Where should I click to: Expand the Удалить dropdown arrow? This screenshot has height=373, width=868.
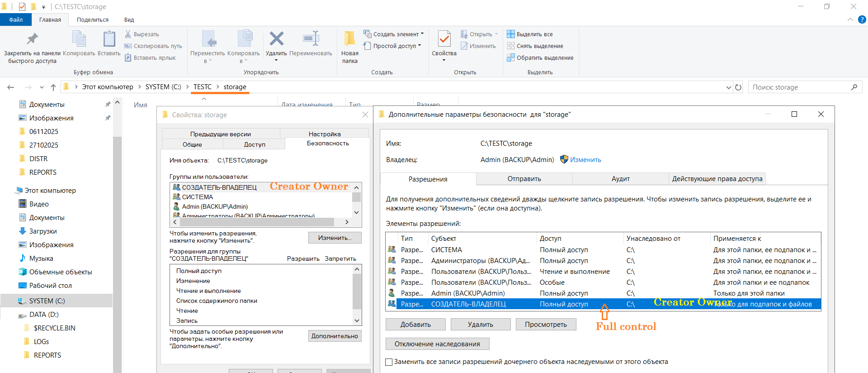point(276,60)
